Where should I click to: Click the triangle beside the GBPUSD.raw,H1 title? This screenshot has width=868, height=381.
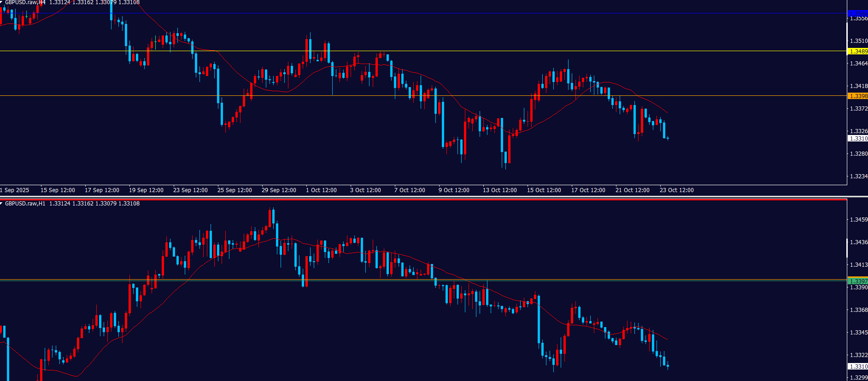[x=2, y=204]
